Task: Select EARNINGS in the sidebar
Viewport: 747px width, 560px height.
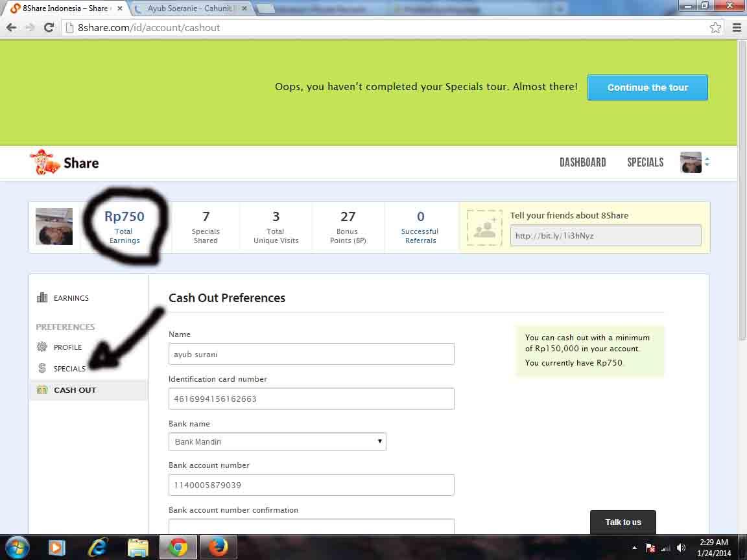Action: 71,298
